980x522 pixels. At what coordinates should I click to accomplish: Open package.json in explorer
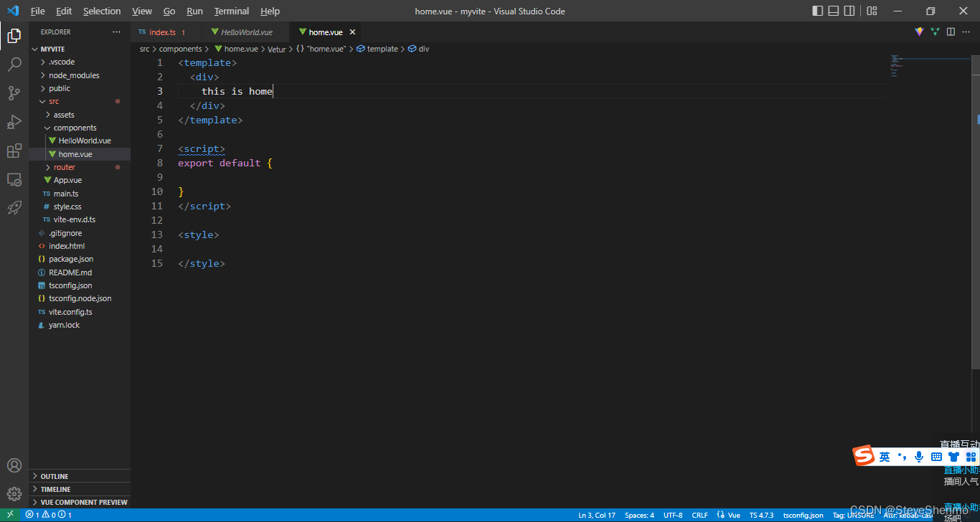[80, 259]
